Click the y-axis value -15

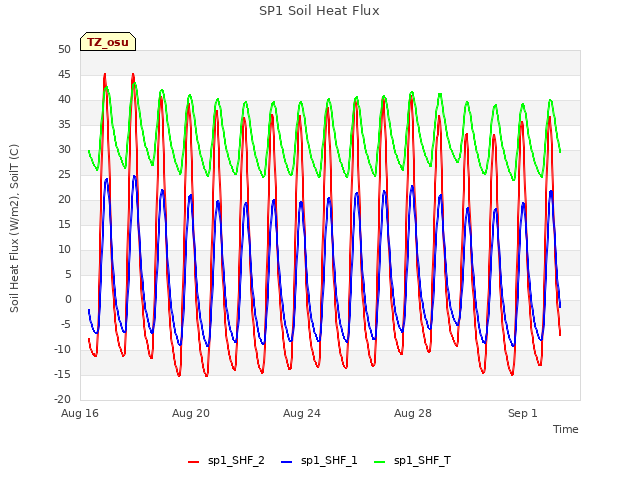pyautogui.click(x=62, y=374)
